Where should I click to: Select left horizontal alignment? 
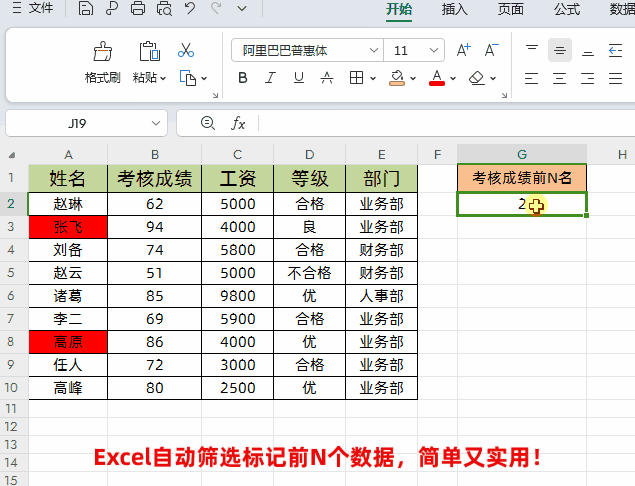click(532, 78)
